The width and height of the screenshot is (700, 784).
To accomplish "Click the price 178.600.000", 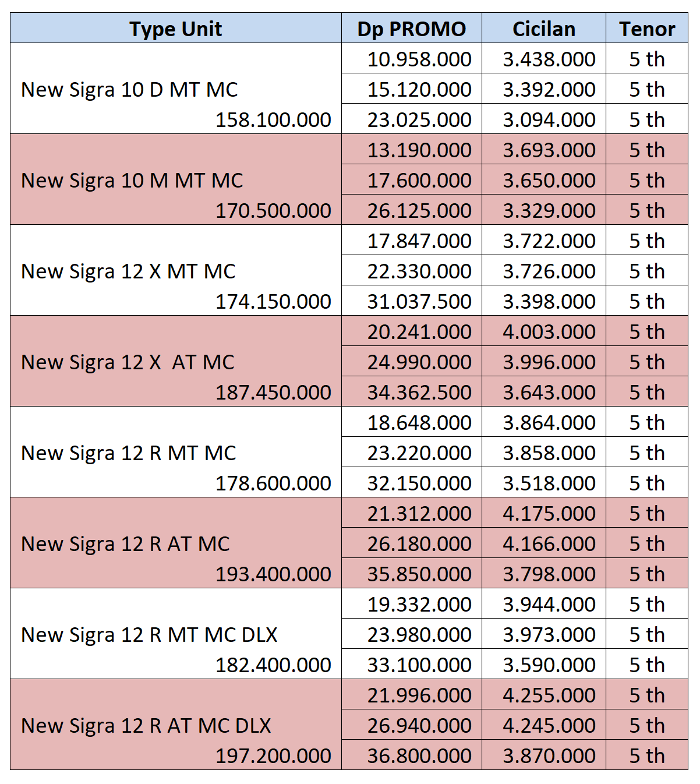I will point(273,483).
